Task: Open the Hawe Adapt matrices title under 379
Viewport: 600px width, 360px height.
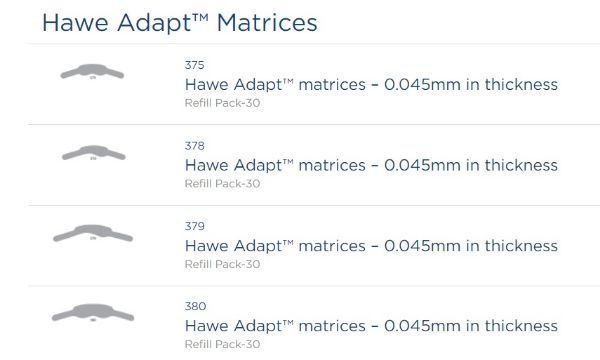Action: tap(371, 246)
